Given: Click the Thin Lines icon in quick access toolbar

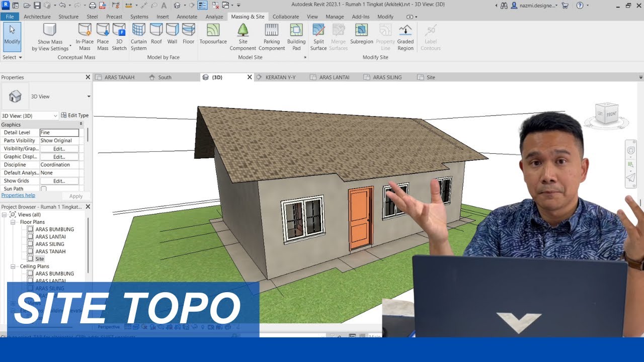Looking at the screenshot, I should pyautogui.click(x=202, y=6).
